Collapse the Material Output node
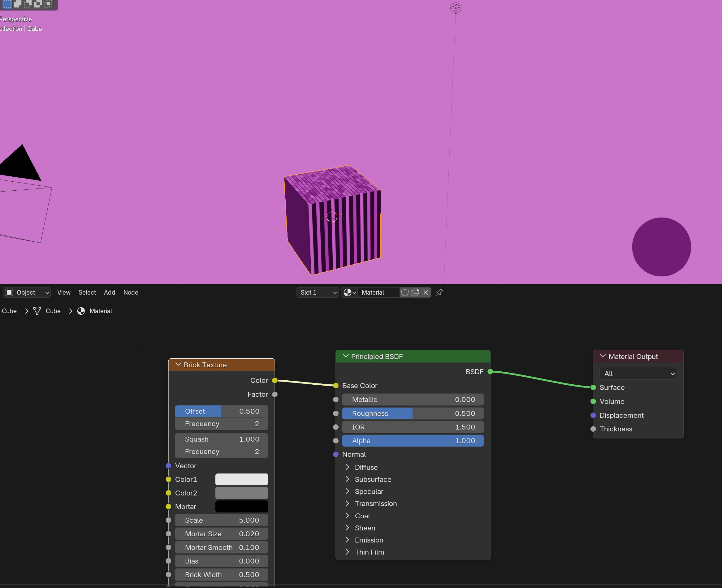 [603, 356]
